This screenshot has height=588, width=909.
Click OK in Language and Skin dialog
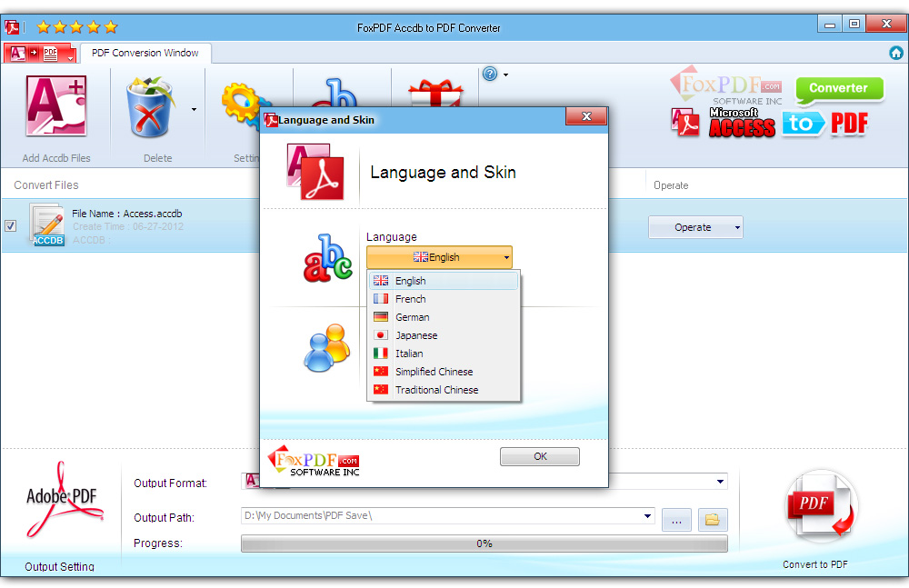(540, 456)
